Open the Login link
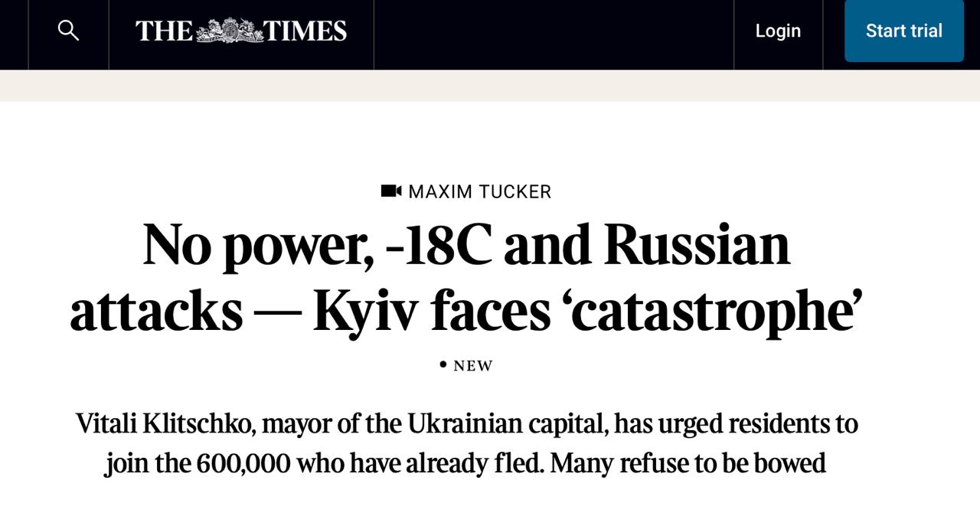 click(778, 31)
